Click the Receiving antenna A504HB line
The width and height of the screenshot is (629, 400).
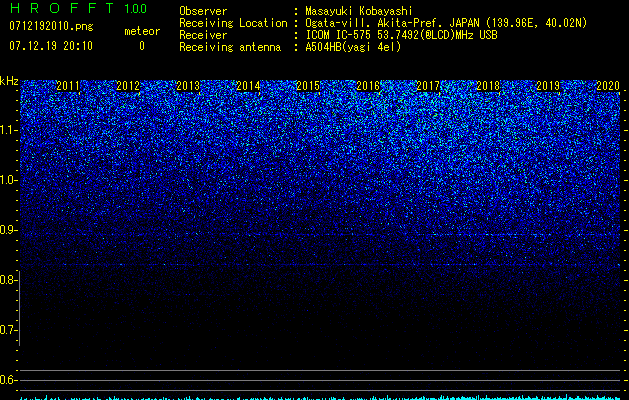click(290, 47)
